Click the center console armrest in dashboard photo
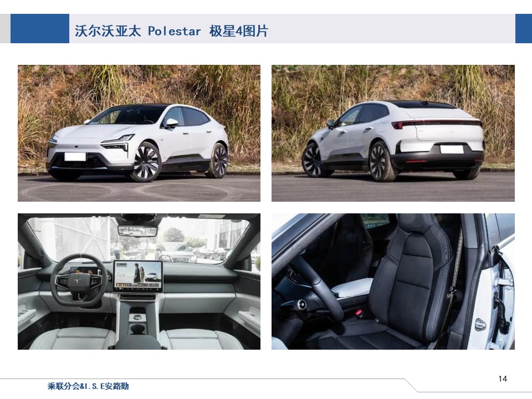 click(137, 342)
